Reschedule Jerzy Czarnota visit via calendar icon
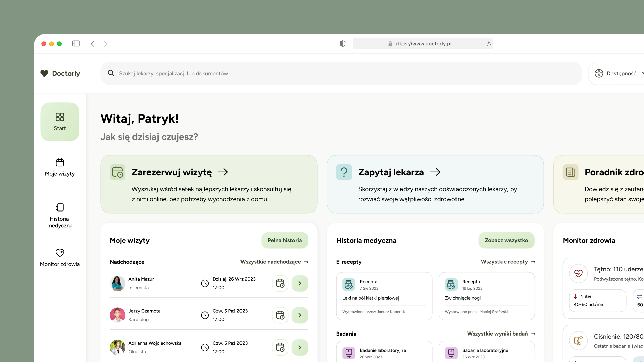The width and height of the screenshot is (644, 362). (x=280, y=315)
